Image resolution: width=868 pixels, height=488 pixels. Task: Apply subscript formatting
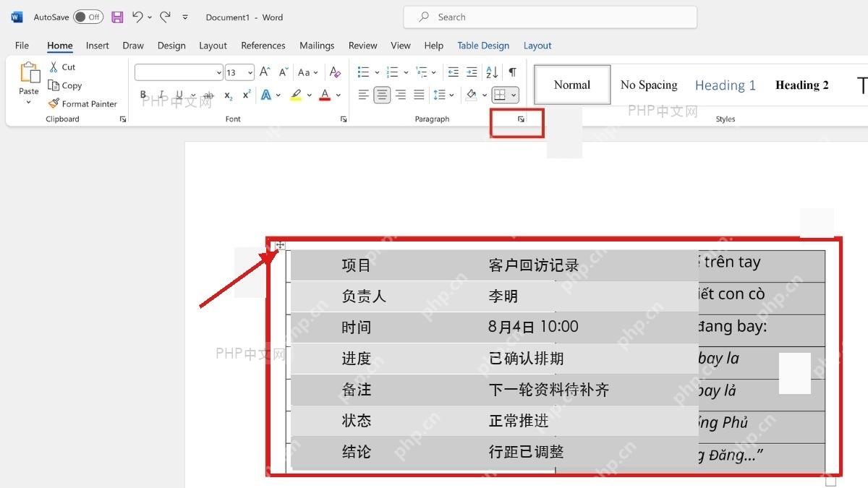click(x=228, y=95)
